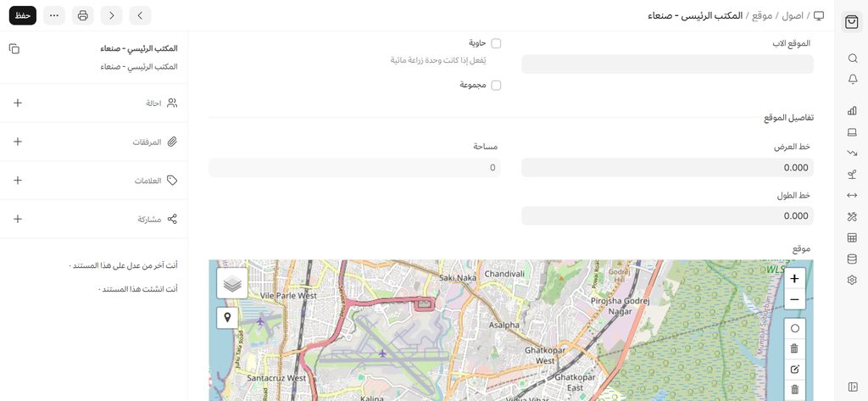
Task: Add an attachment via the المرفقات plus
Action: pyautogui.click(x=18, y=142)
